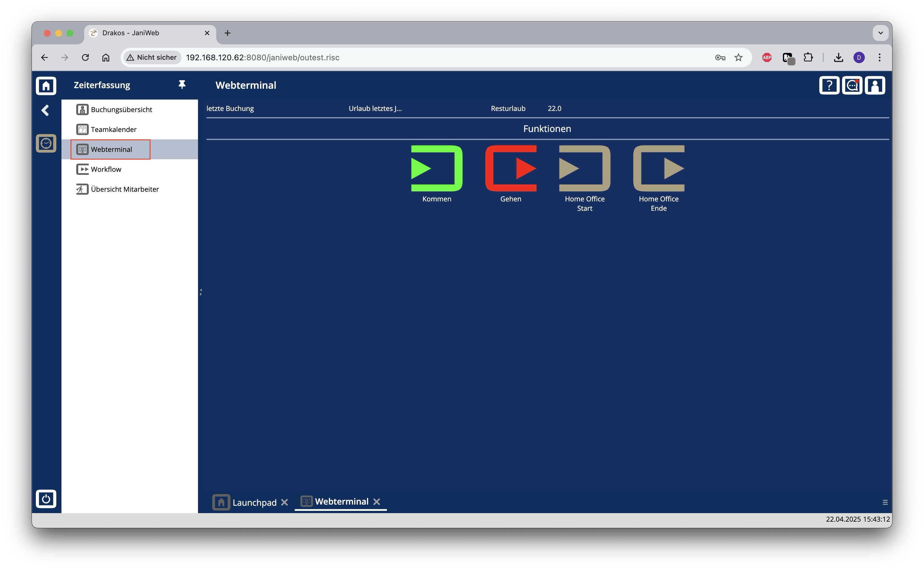
Task: Reload the page in browser
Action: click(x=85, y=57)
